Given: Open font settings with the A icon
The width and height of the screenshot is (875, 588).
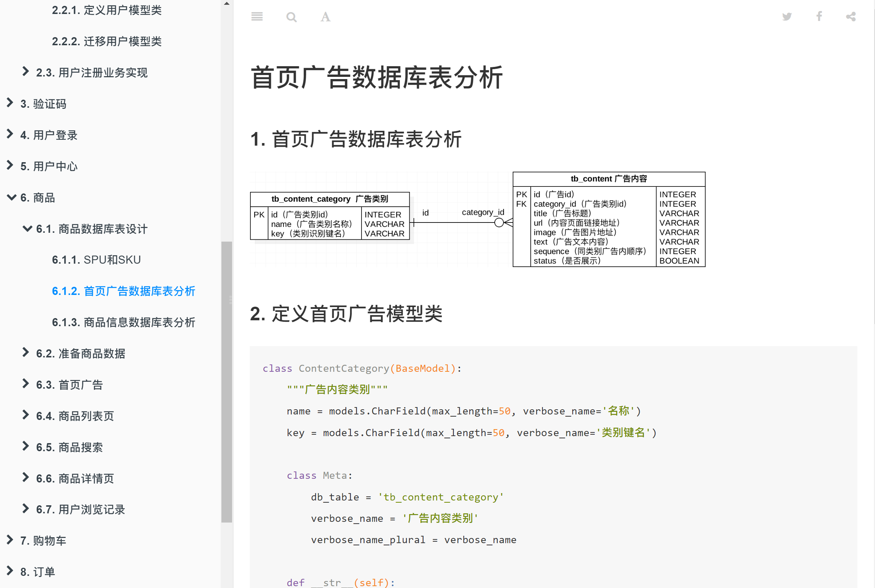Looking at the screenshot, I should 326,17.
